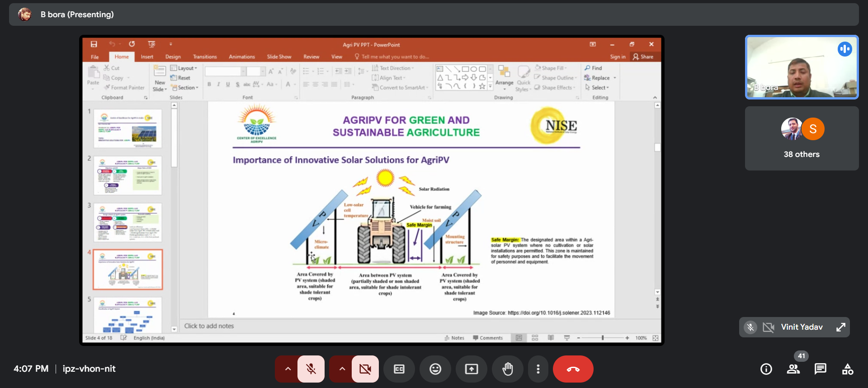Screen dimensions: 868x388
Task: Open the Slide Show ribbon tab
Action: tap(279, 57)
